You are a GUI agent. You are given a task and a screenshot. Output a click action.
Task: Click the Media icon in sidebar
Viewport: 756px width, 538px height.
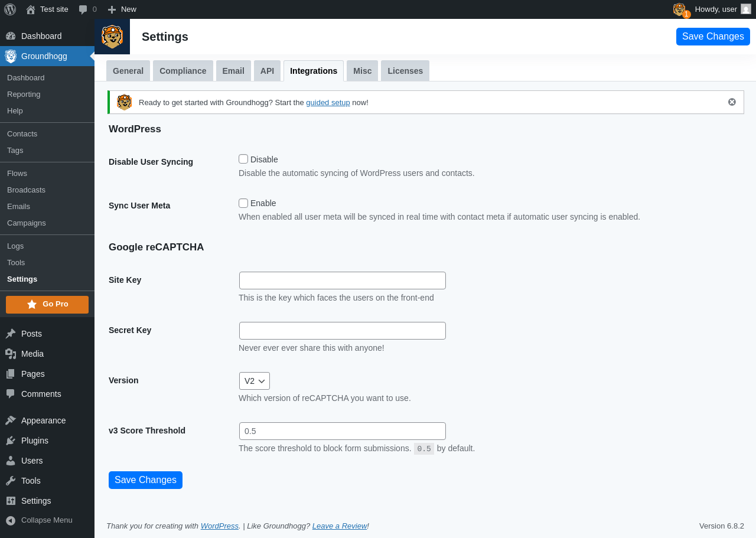(x=11, y=354)
